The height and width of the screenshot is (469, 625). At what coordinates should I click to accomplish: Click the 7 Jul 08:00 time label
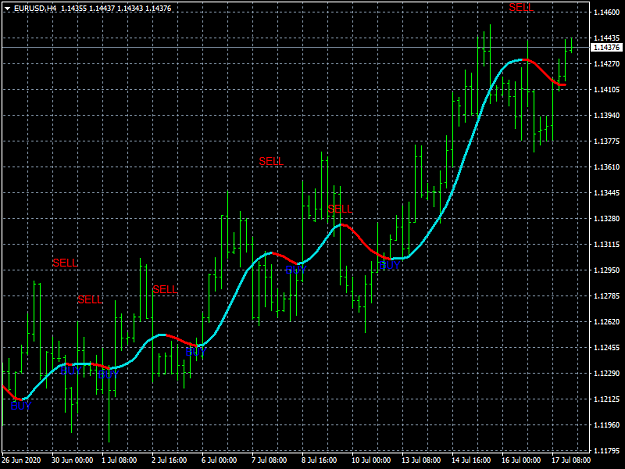pyautogui.click(x=269, y=460)
